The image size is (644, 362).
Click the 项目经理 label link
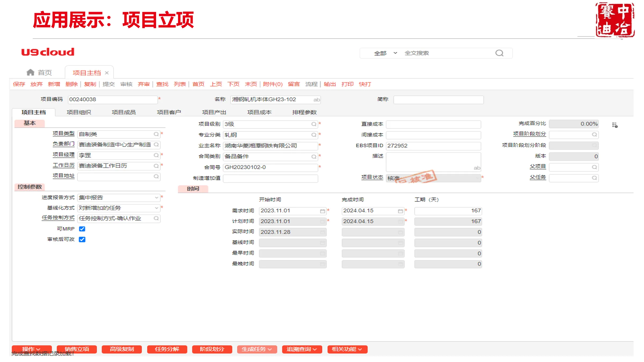(63, 155)
